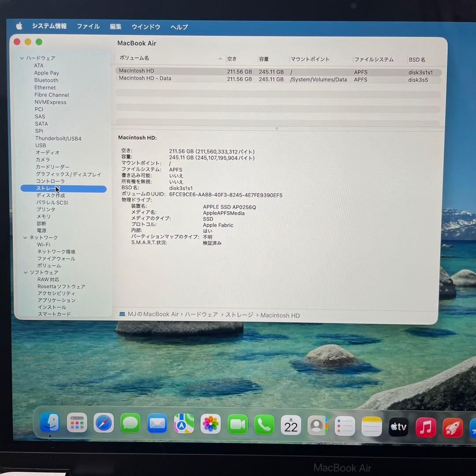
Task: Collapse the ハードウェア section
Action: click(x=21, y=58)
